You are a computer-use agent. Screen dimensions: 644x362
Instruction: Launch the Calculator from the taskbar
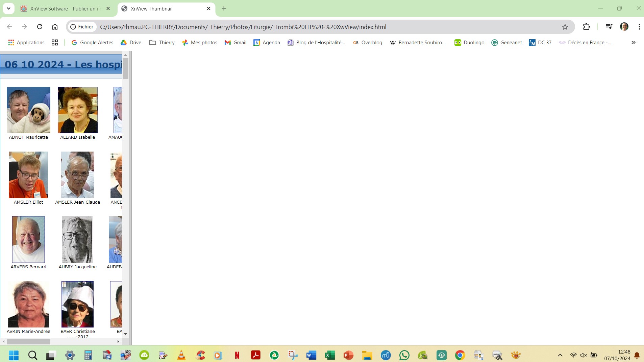(x=88, y=355)
